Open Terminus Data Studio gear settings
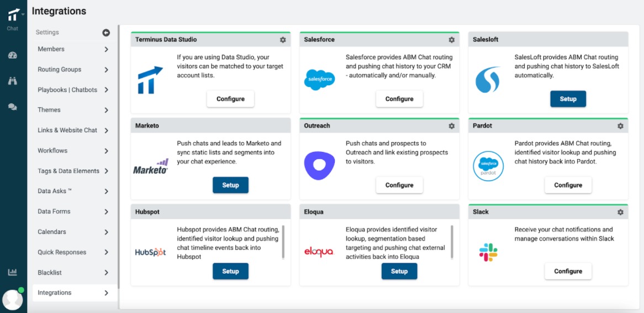 click(x=283, y=40)
